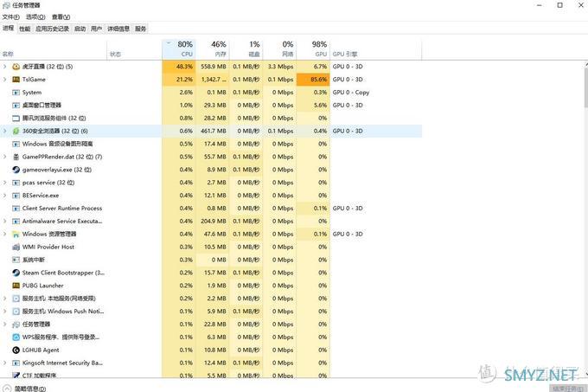Image resolution: width=588 pixels, height=392 pixels.
Task: Click the 85.6% GPU cell for TslGame
Action: [x=313, y=80]
